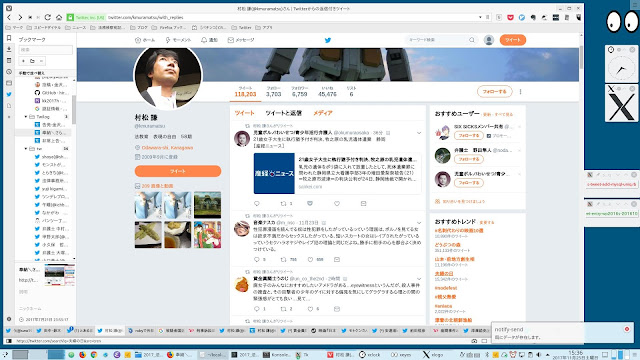View the ツイート count 118,203

[245, 91]
